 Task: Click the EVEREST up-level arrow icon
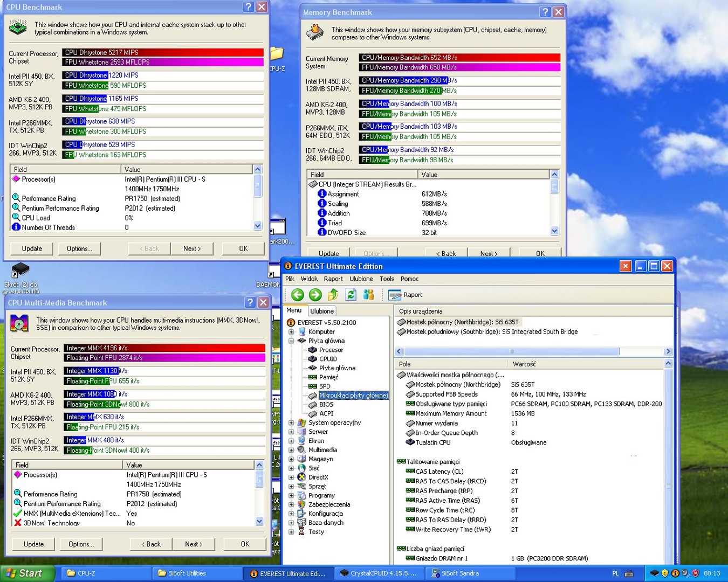click(333, 294)
